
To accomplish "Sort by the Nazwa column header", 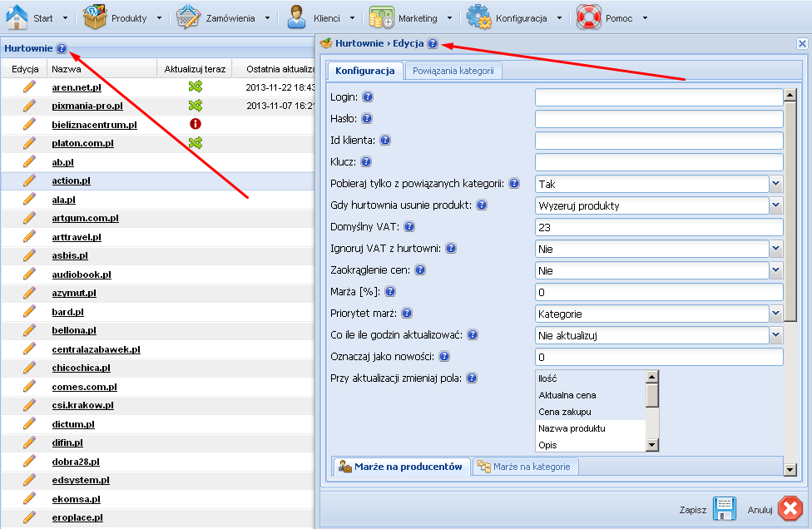I will (x=101, y=69).
